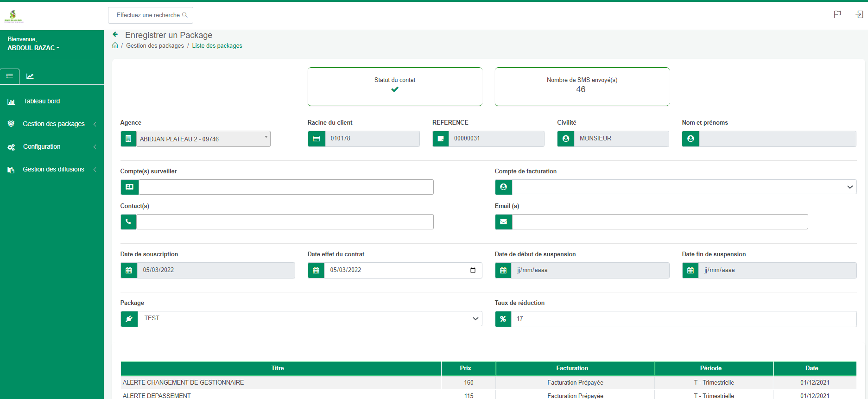Viewport: 868px width, 399px height.
Task: Click the Taux de réduction field
Action: [683, 319]
